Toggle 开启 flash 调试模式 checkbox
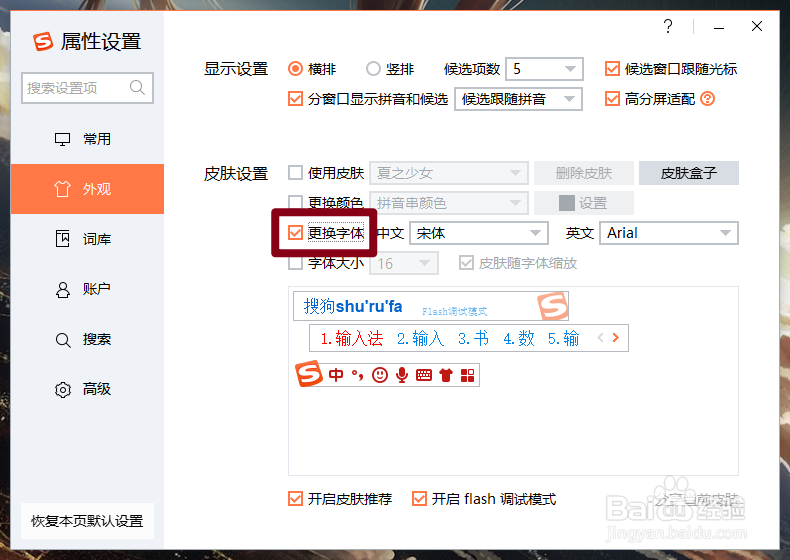The width and height of the screenshot is (790, 560). (x=419, y=499)
